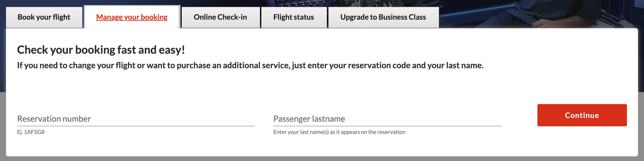Image resolution: width=644 pixels, height=161 pixels.
Task: Click the Online Check-in tab label text
Action: click(x=220, y=17)
